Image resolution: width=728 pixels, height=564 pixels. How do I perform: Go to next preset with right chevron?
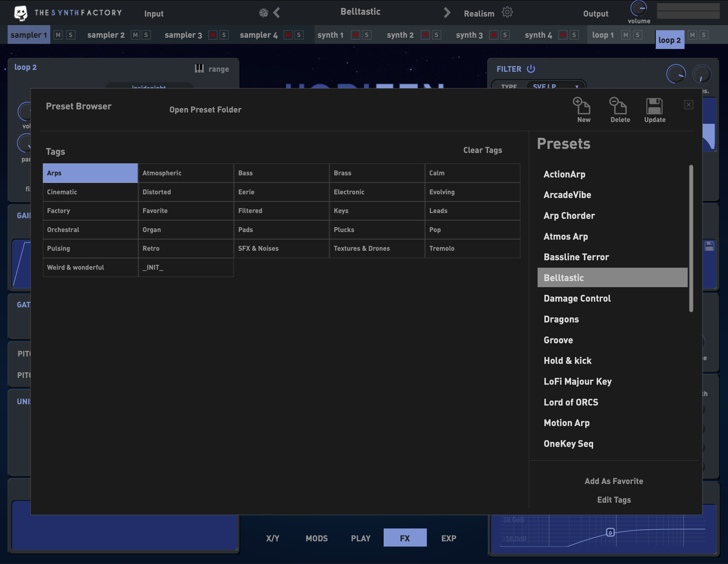coord(447,13)
